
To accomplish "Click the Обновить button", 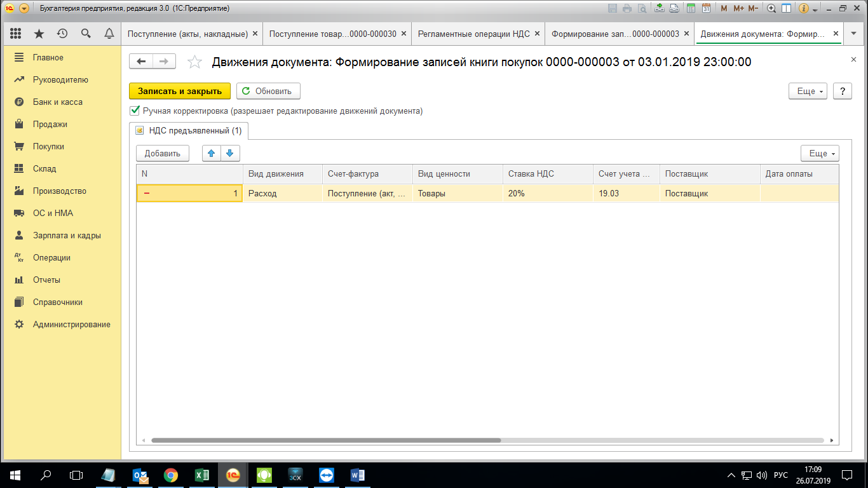I will click(x=268, y=91).
